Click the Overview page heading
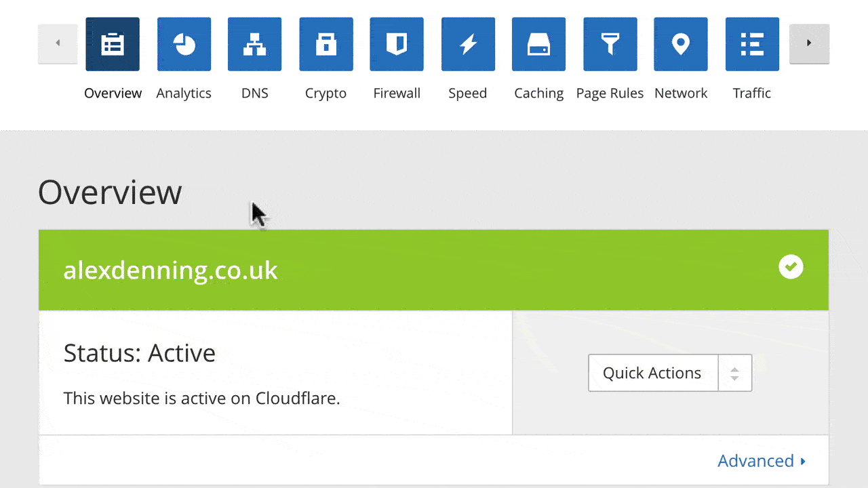The image size is (868, 488). [110, 192]
